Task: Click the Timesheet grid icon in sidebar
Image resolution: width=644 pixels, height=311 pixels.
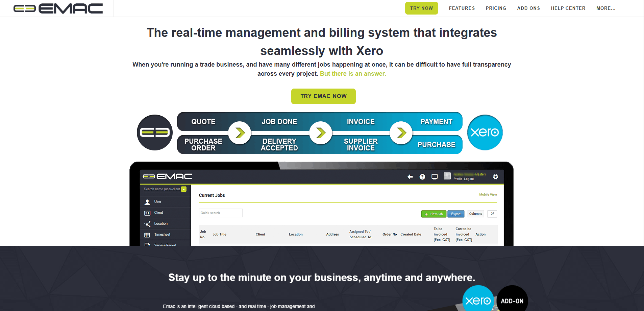Action: pyautogui.click(x=147, y=235)
